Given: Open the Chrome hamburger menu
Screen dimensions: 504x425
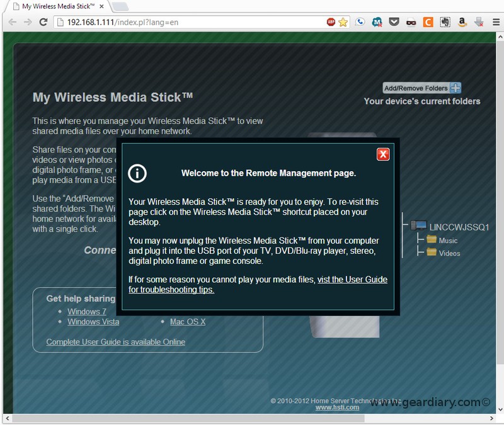Looking at the screenshot, I should coord(496,21).
